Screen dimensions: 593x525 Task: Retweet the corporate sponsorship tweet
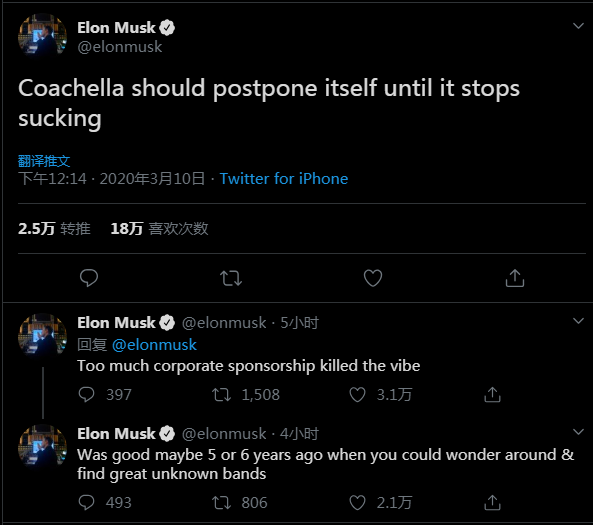coord(221,395)
